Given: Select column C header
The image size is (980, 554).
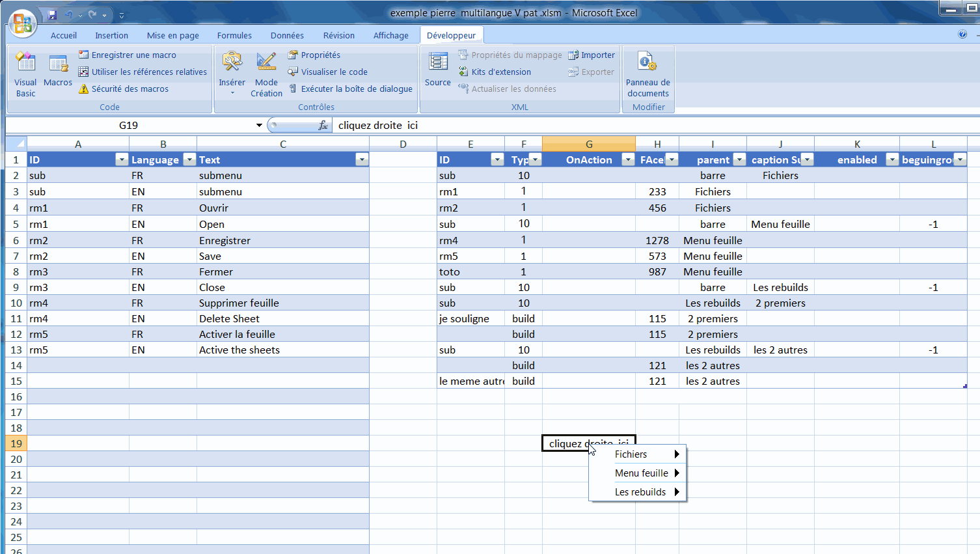Looking at the screenshot, I should click(x=283, y=144).
